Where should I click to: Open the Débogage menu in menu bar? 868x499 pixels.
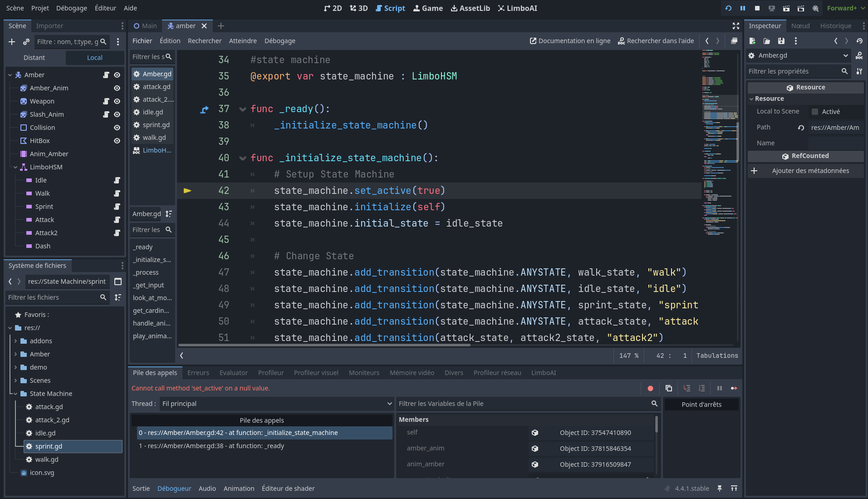coord(71,8)
